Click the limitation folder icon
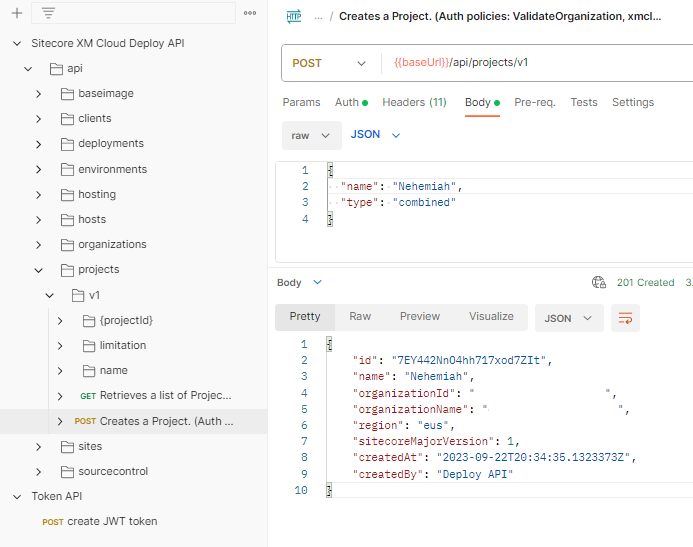The image size is (693, 547). point(89,346)
